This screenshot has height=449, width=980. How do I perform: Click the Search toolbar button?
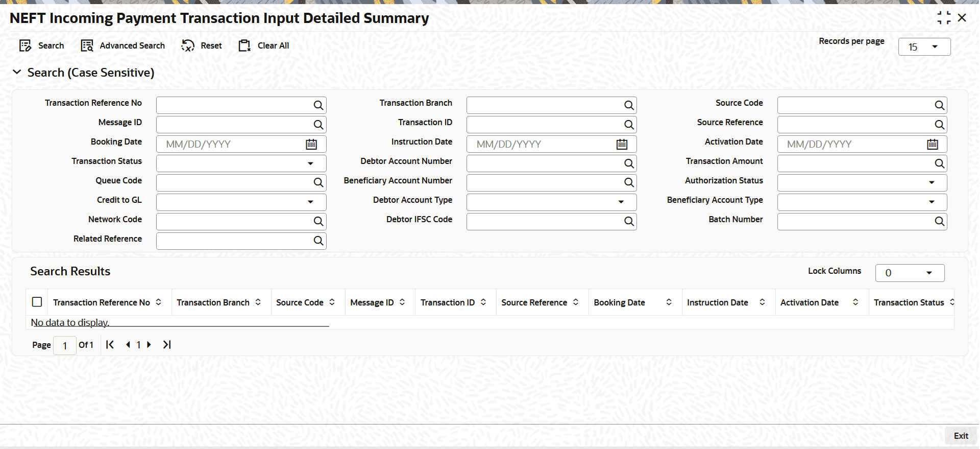[41, 46]
